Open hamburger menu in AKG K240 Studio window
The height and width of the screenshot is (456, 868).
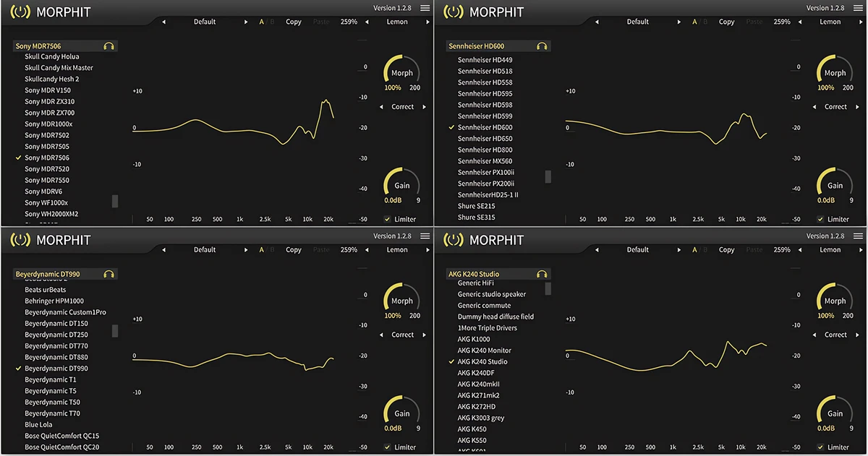(x=858, y=236)
